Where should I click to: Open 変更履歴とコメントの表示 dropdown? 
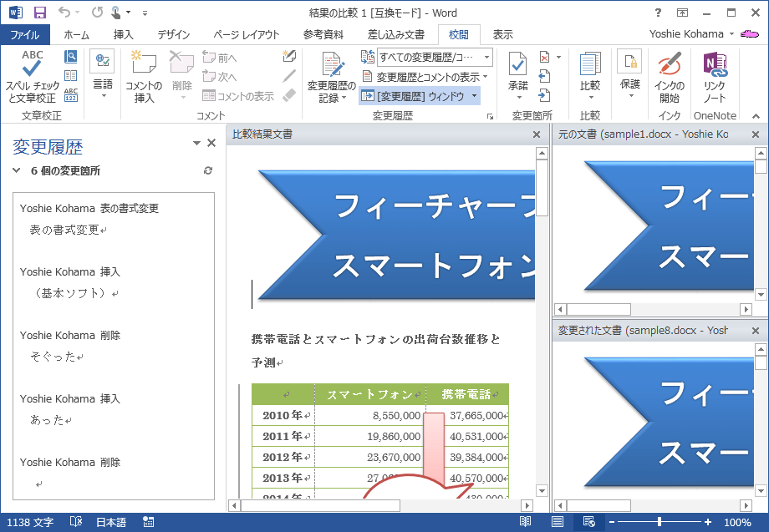click(425, 77)
